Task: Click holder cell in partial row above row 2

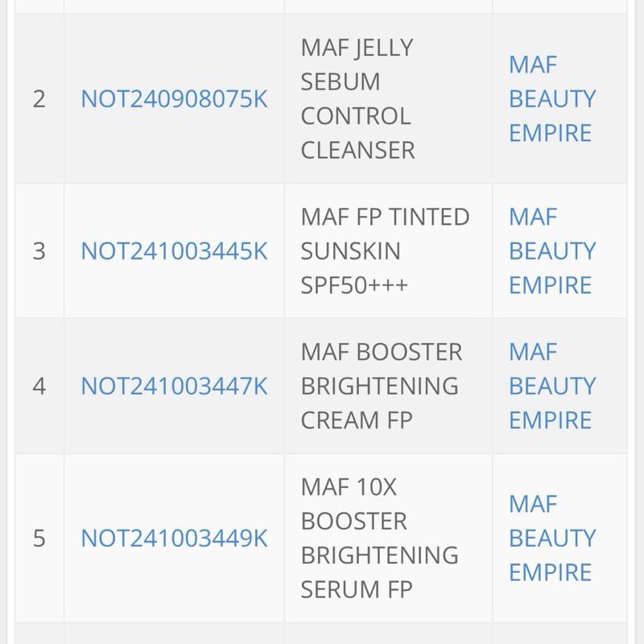Action: [x=559, y=6]
